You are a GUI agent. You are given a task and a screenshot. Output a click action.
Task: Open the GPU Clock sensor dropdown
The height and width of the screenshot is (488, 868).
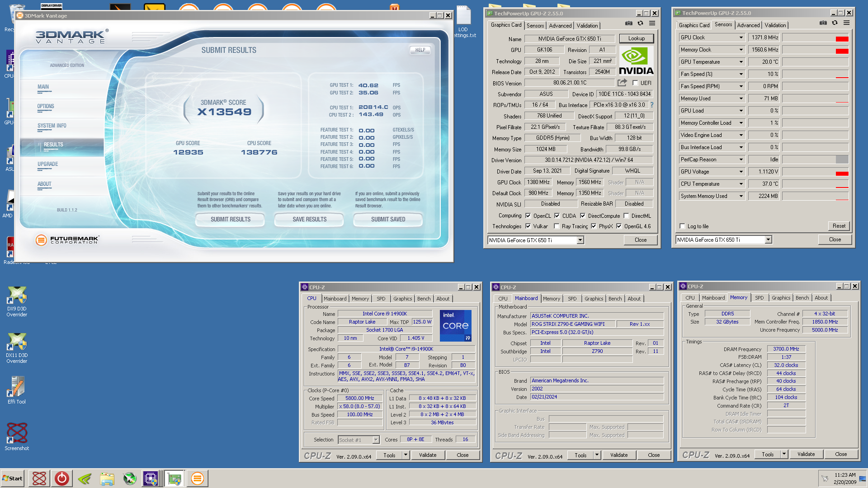click(741, 38)
